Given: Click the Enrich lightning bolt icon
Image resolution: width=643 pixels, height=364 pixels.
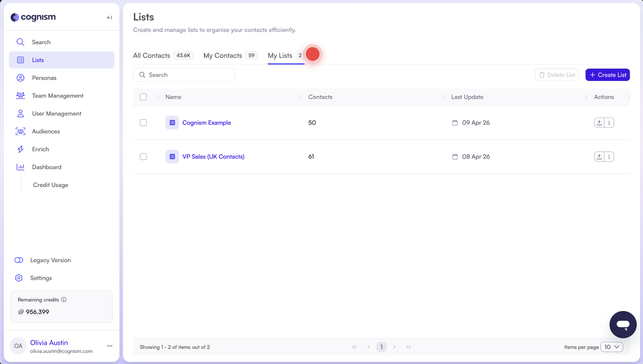Looking at the screenshot, I should (20, 149).
